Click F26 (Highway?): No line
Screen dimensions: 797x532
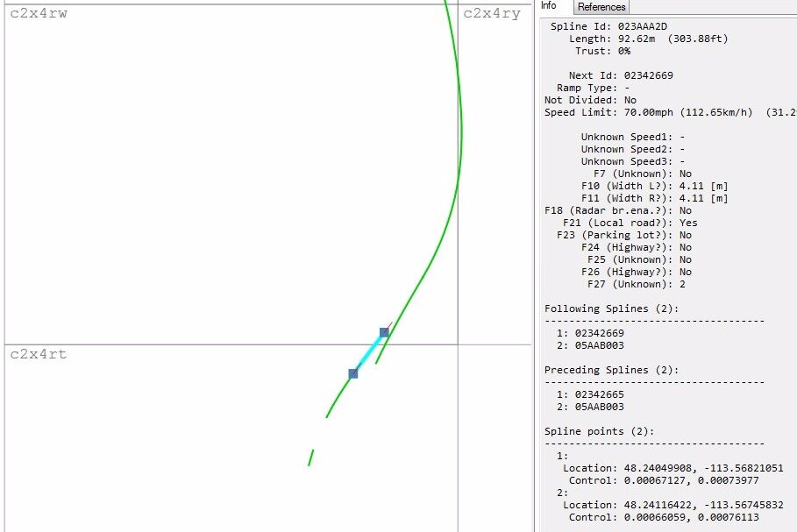[637, 272]
